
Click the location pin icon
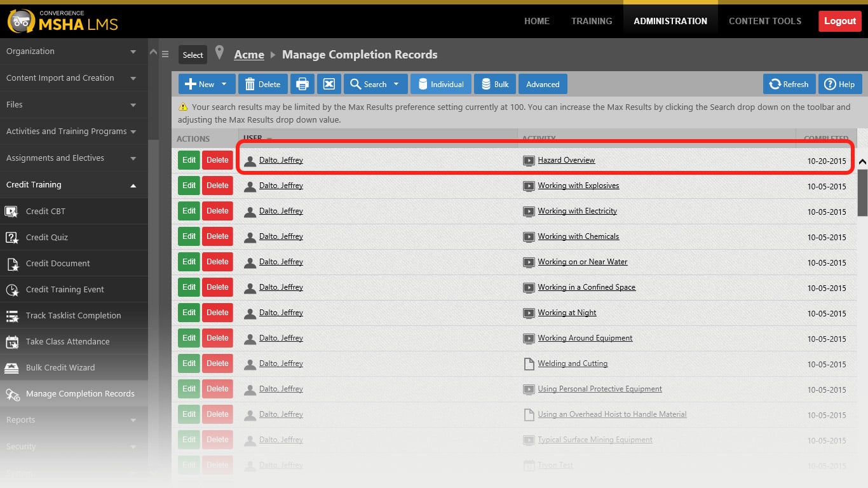219,53
